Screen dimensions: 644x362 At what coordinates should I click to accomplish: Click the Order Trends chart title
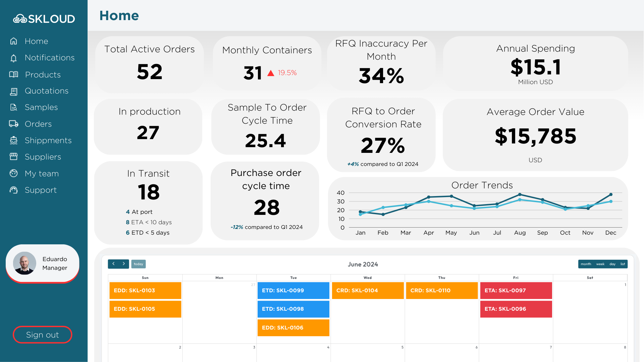[482, 185]
